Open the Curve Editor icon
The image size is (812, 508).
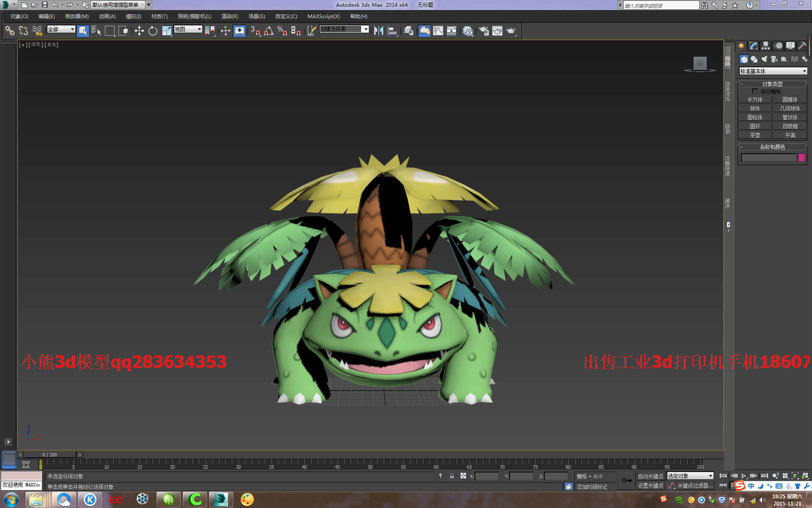(438, 30)
